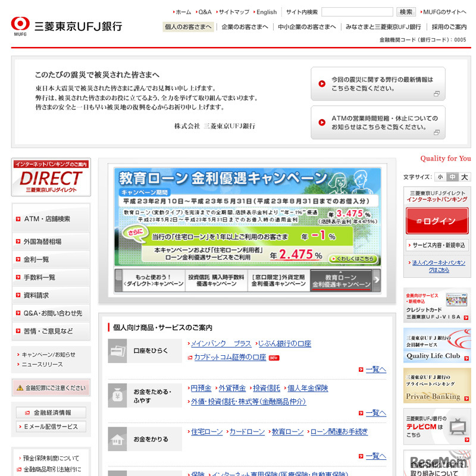
Task: Click the red ログイン button
Action: (x=437, y=221)
